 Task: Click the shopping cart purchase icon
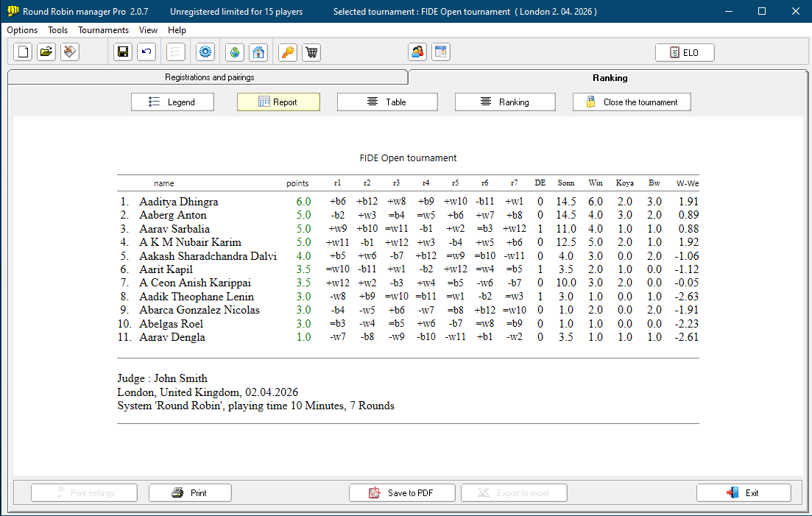pyautogui.click(x=311, y=52)
